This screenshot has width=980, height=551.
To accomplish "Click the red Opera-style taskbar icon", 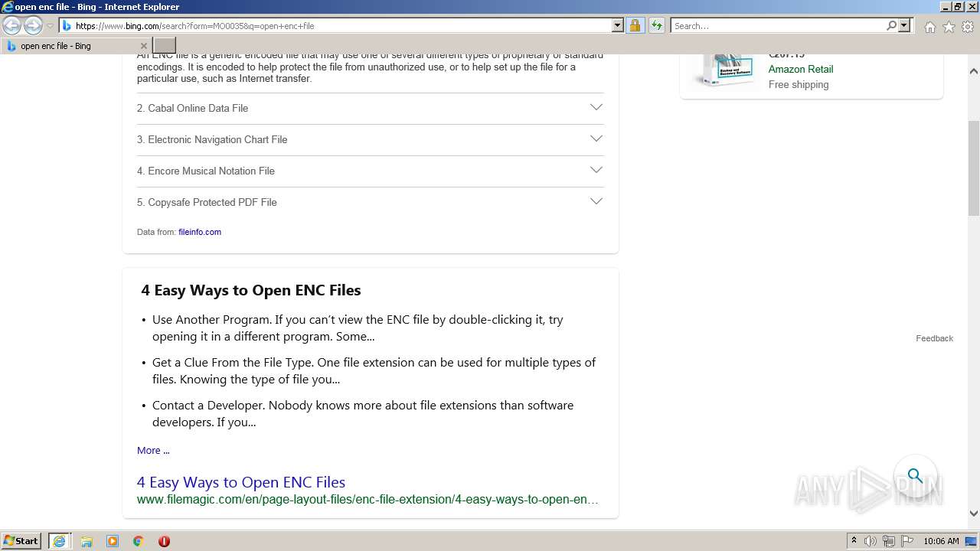I will click(x=164, y=541).
